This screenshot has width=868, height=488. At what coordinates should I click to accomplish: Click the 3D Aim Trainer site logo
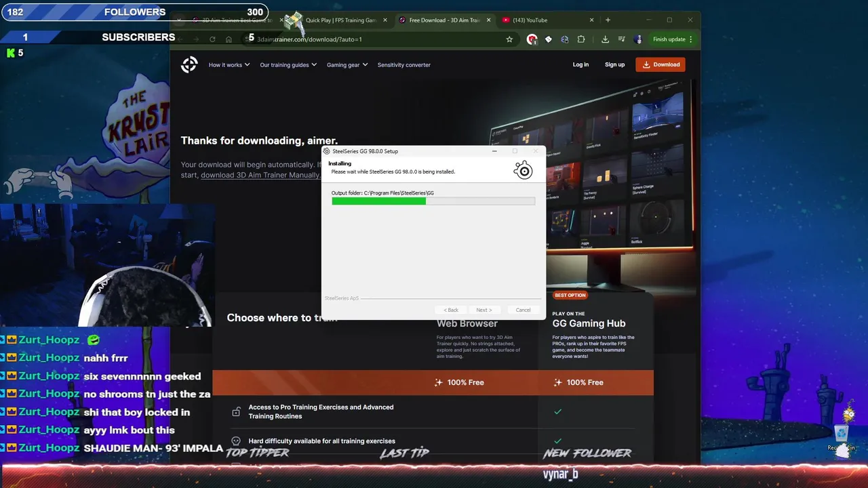point(189,64)
